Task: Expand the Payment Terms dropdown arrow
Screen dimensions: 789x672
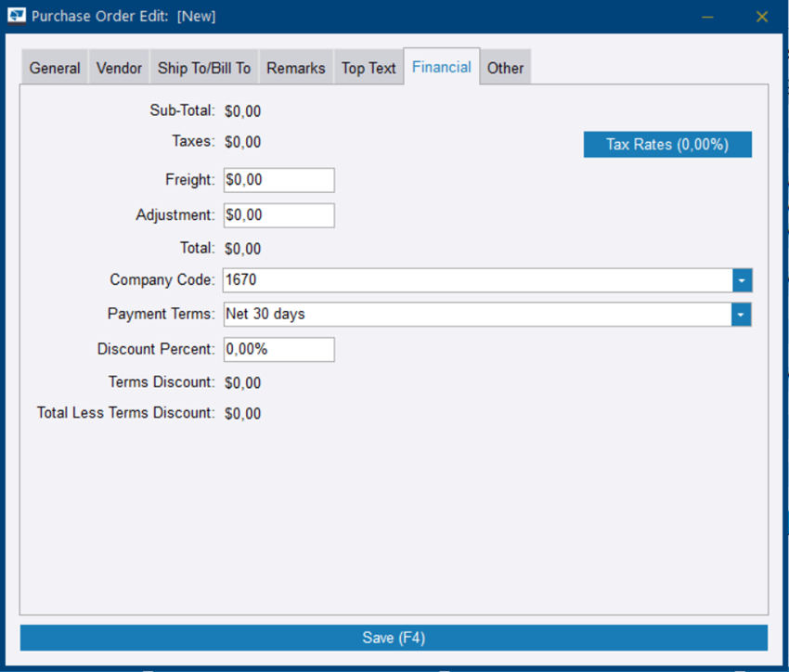Action: pos(742,315)
